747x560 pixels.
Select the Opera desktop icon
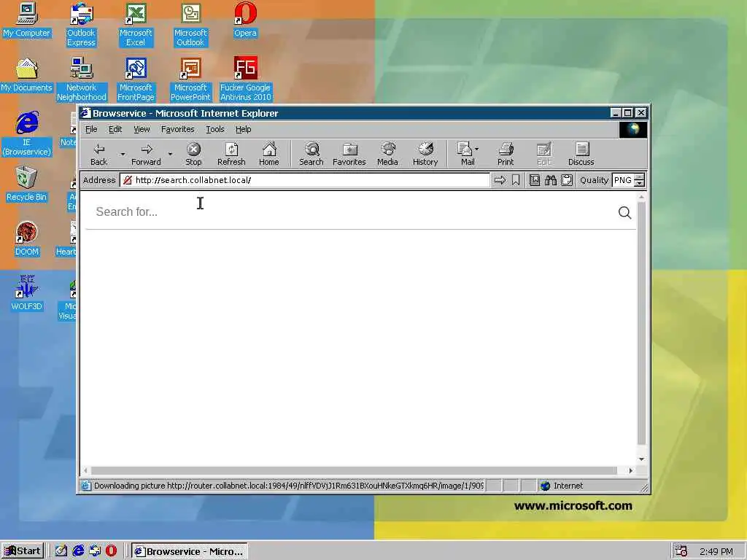pos(245,20)
